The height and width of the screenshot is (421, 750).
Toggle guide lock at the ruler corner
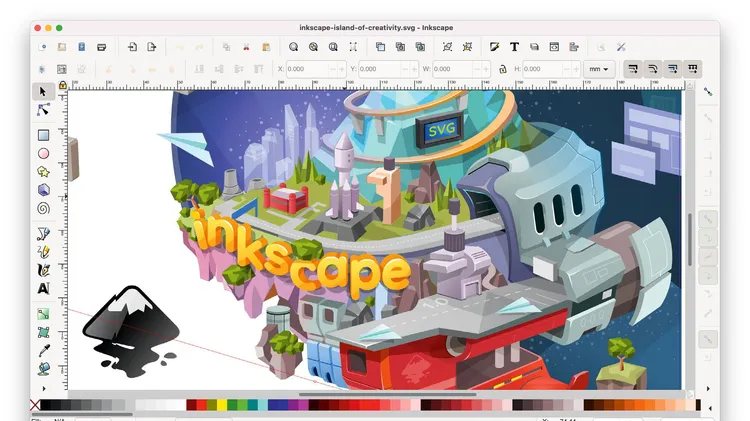[63, 85]
